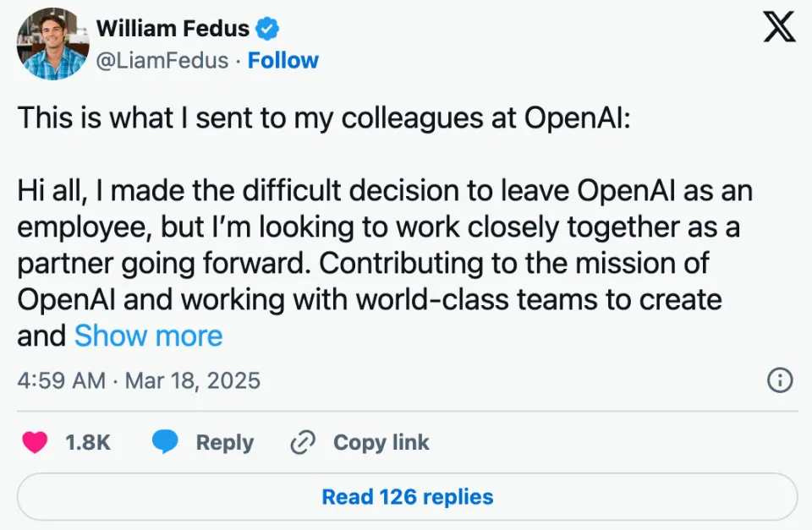Click the @LiamFedus handle
Image resolution: width=812 pixels, height=530 pixels.
tap(162, 61)
